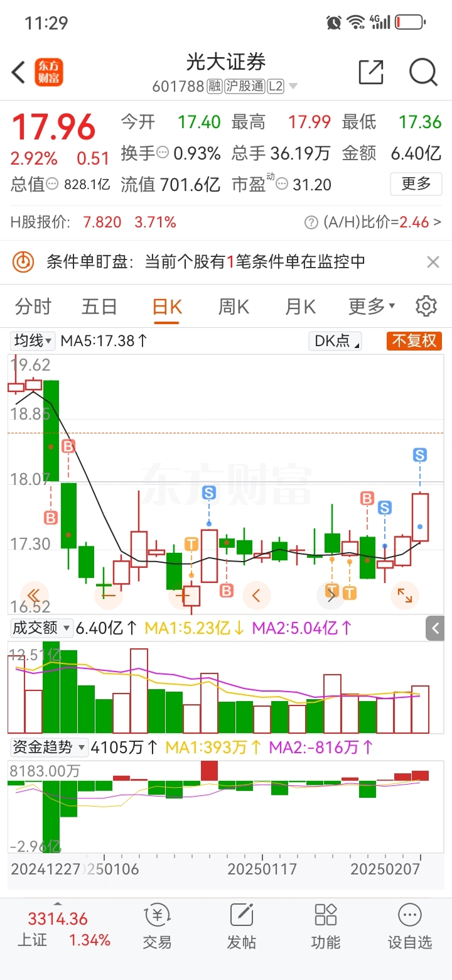452x980 pixels.
Task: Tap the 更多 quote details button
Action: (x=416, y=184)
